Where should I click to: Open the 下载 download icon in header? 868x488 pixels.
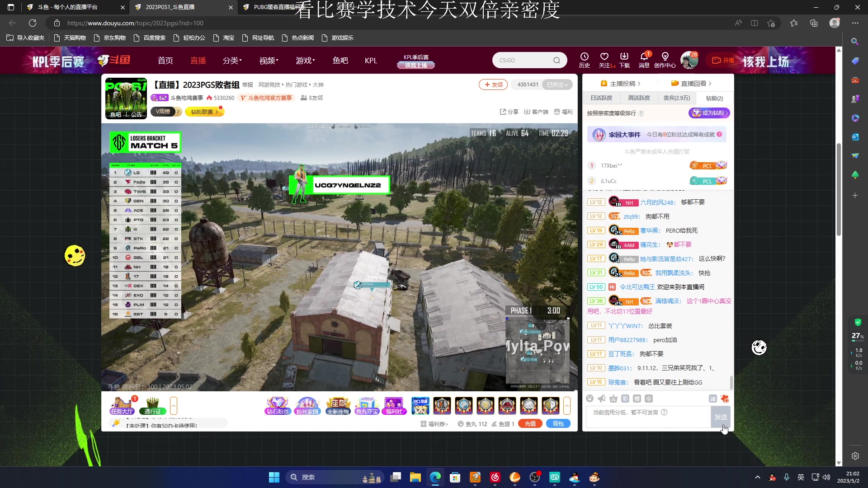tap(624, 60)
